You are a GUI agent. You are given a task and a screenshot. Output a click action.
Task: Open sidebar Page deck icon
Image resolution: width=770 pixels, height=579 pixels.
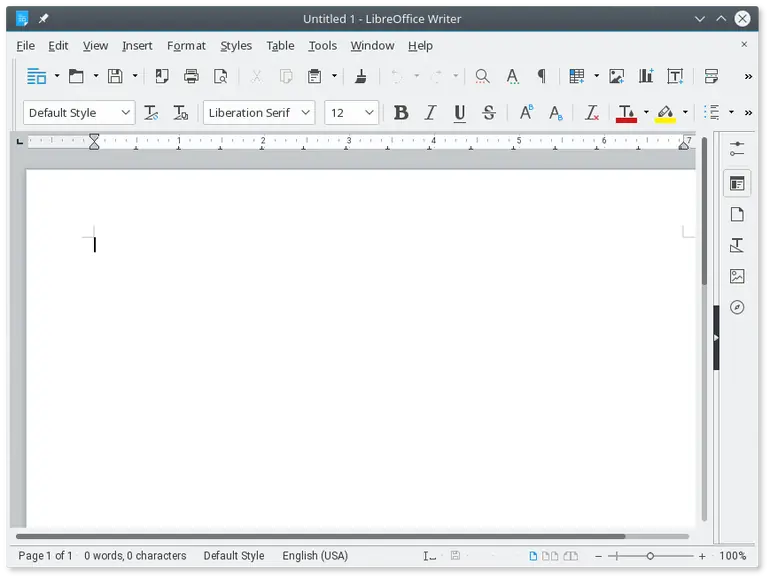[x=737, y=215]
